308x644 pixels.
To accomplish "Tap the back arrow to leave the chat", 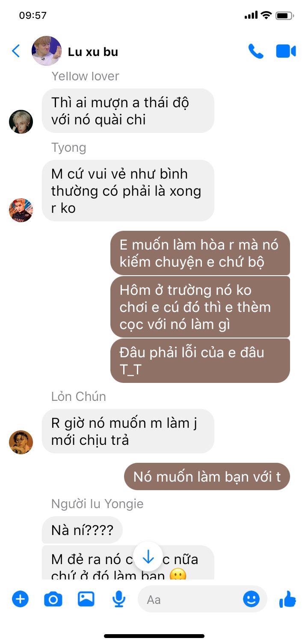I will 16,51.
